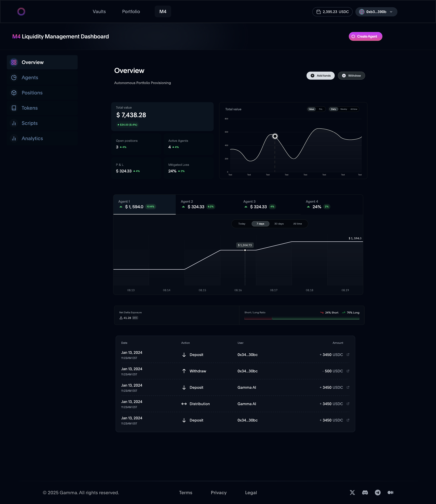
Task: Click the Distribution row double arrow icon
Action: tap(184, 404)
